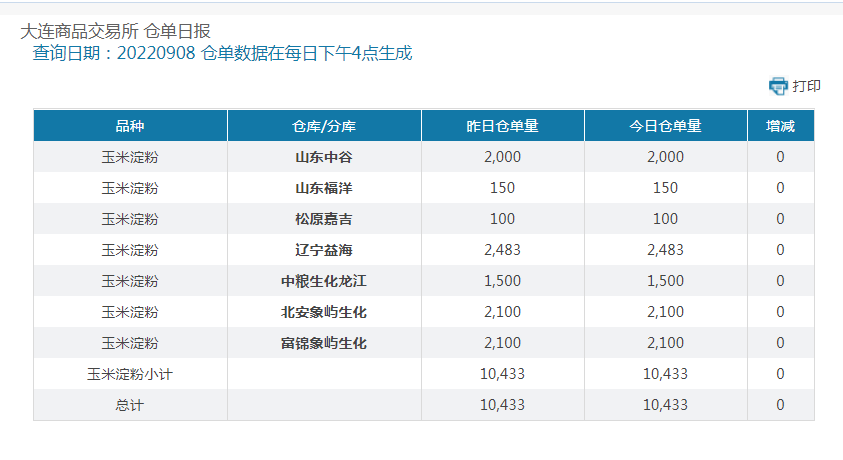
Task: Select the 增减 column header
Action: tap(780, 126)
